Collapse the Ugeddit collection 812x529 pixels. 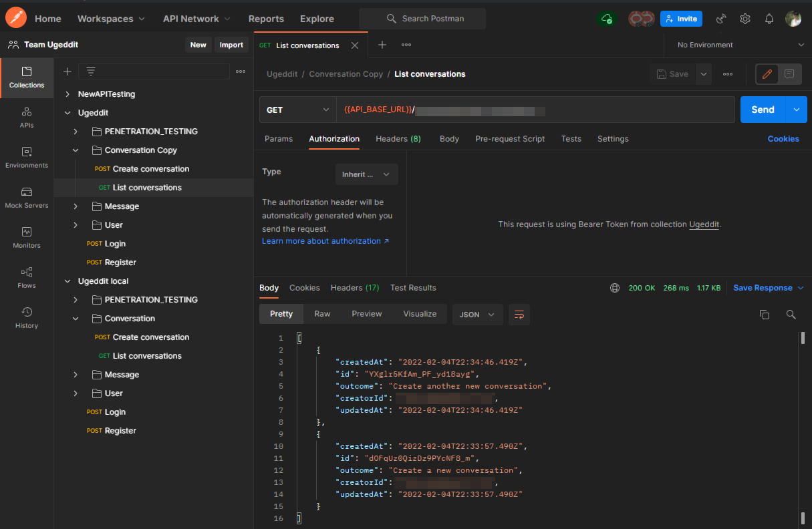pyautogui.click(x=67, y=113)
